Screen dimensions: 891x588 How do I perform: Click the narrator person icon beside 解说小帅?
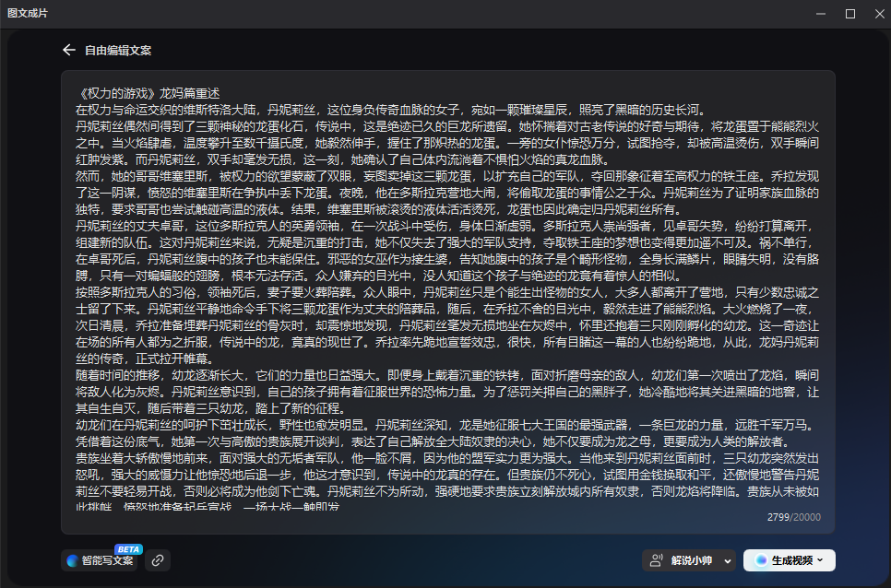[657, 560]
